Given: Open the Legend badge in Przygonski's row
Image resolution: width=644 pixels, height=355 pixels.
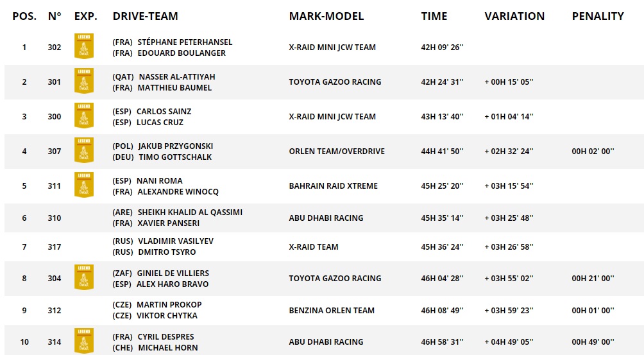Looking at the screenshot, I should click(x=84, y=151).
